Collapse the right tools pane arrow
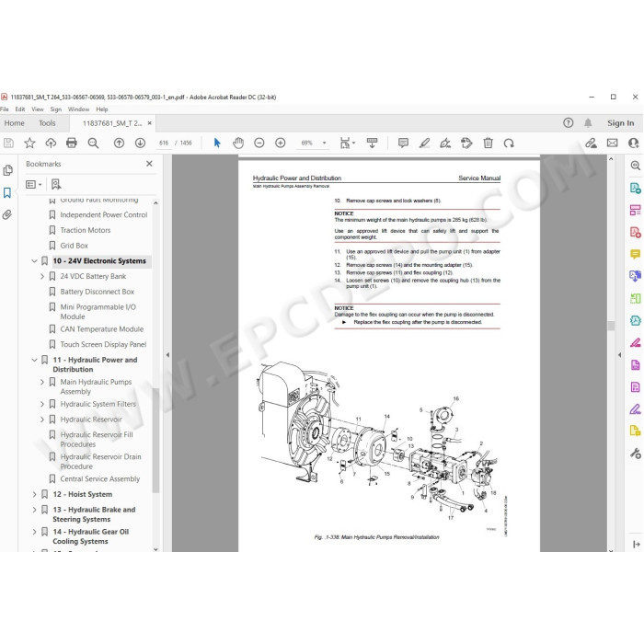This screenshot has width=644, height=644. tap(619, 354)
